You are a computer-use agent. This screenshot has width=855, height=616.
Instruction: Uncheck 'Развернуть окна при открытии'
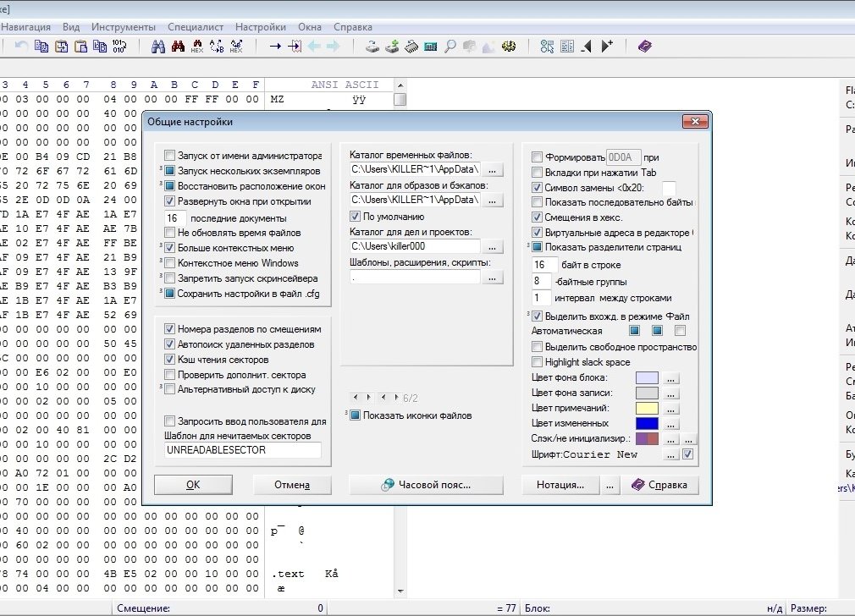tap(169, 201)
